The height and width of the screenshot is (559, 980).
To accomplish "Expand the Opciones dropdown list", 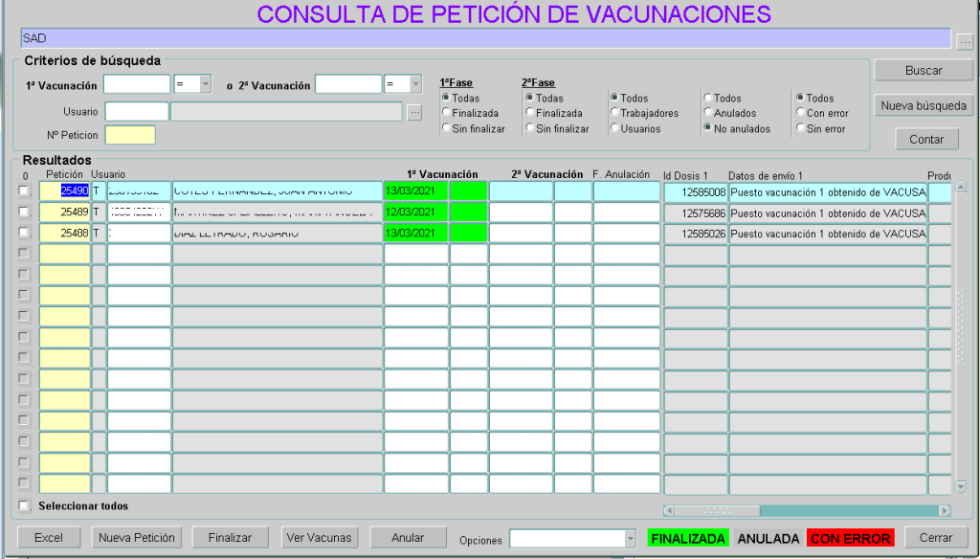I will pos(630,539).
